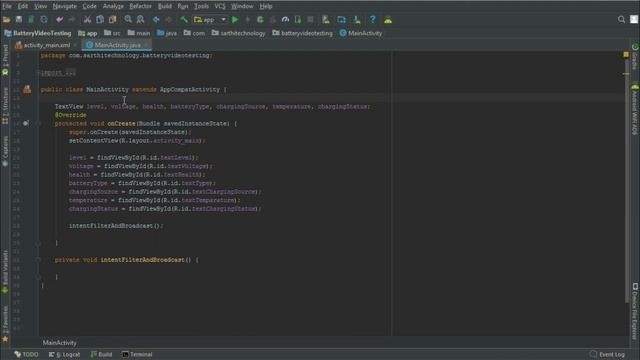
Task: Open the SDK Manager icon
Action: pos(357,20)
